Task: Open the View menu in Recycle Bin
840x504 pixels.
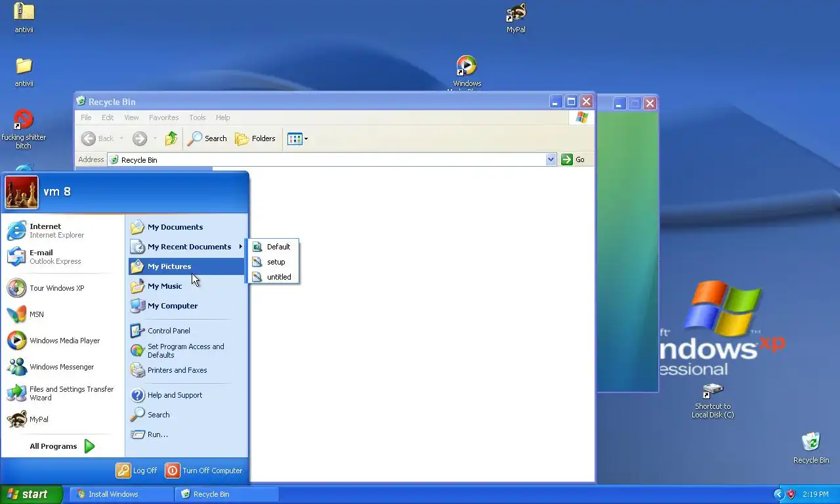Action: (131, 117)
